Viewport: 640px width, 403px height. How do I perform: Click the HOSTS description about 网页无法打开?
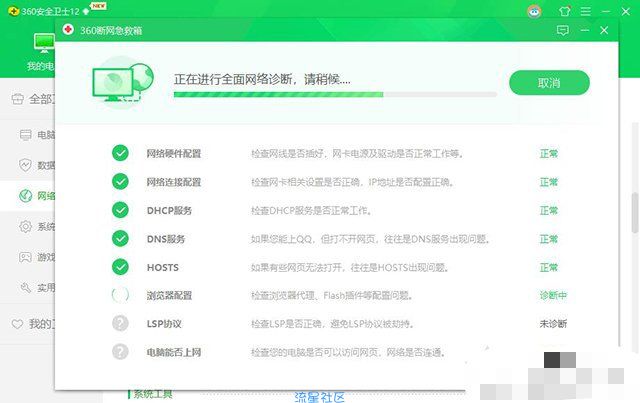(350, 267)
